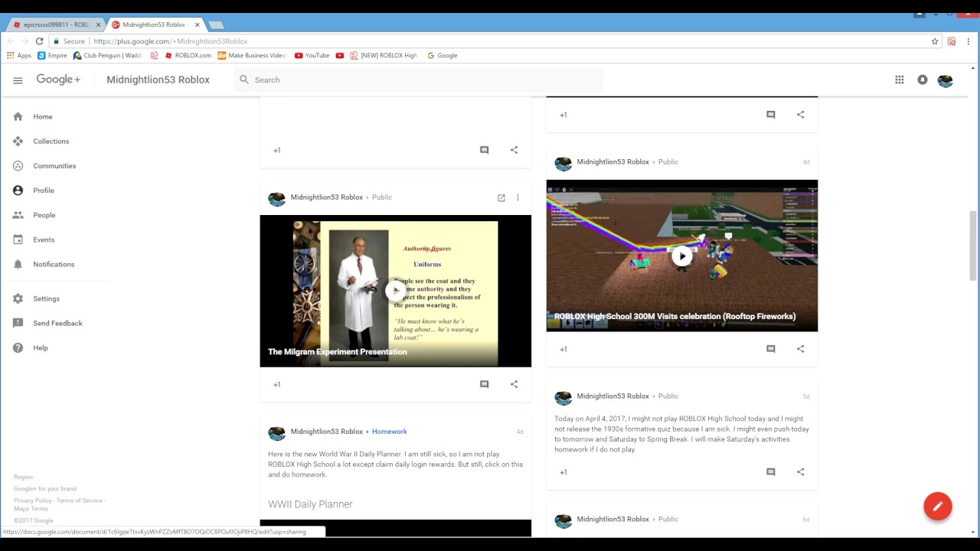Open the extension icon beside bookmark star

click(x=952, y=41)
